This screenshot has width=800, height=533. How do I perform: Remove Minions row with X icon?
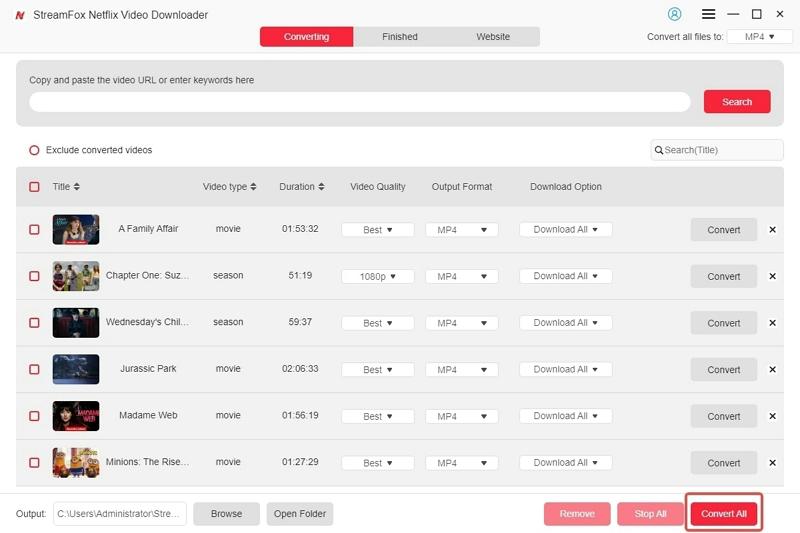coord(772,463)
